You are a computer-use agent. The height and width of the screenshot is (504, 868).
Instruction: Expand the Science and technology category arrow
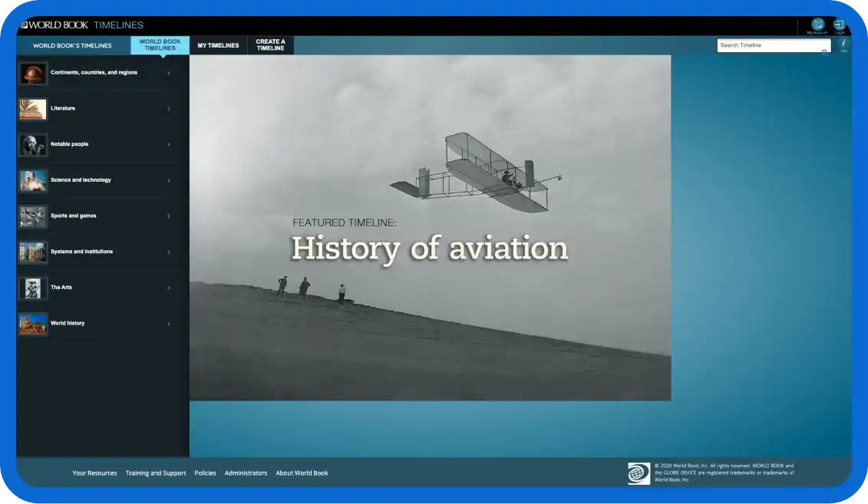[169, 180]
